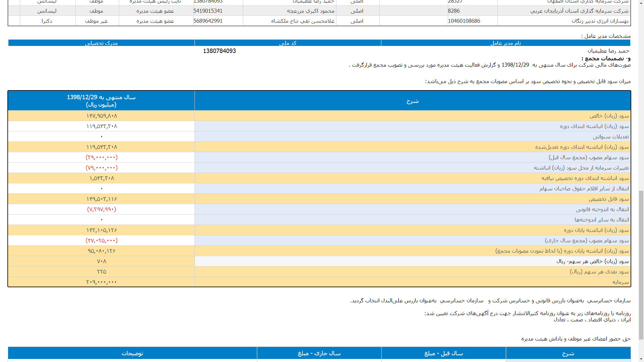Click the legal reserve value (۷,۳۹۷,۹۹۰)

click(x=102, y=209)
